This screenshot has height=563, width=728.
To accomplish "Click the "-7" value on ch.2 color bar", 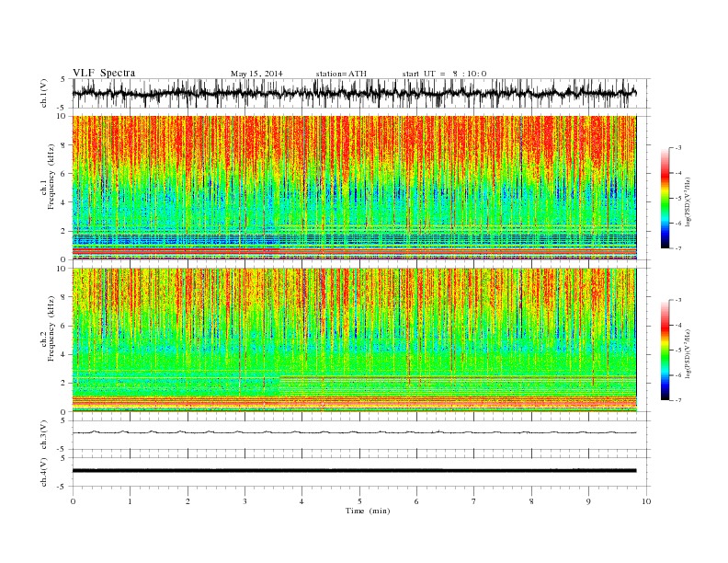I will [x=678, y=400].
